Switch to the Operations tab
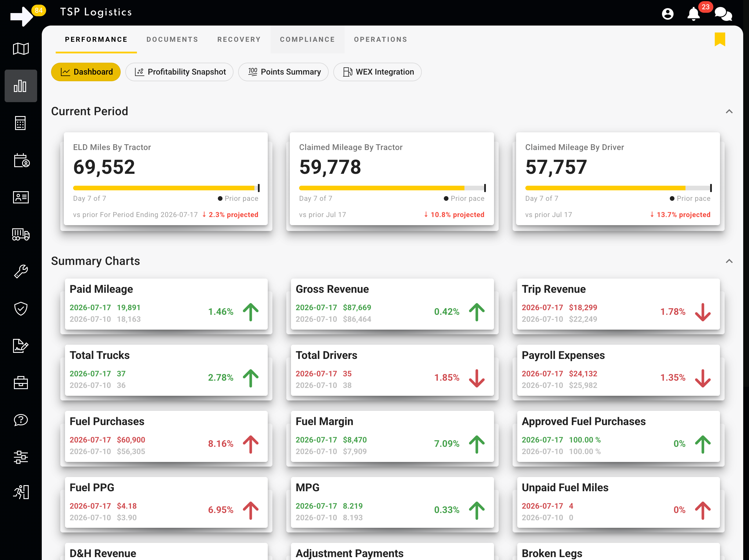Screen dimensions: 749x560 coord(381,39)
